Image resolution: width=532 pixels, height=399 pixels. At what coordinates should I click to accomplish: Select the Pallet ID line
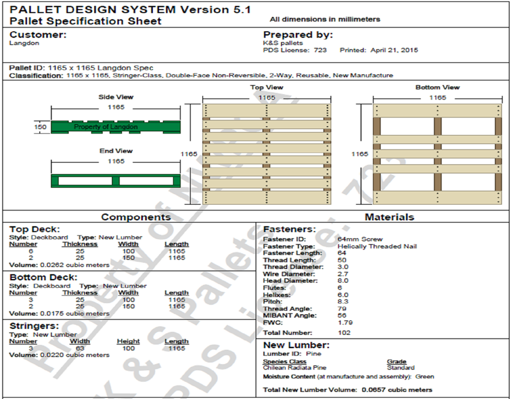tap(81, 68)
